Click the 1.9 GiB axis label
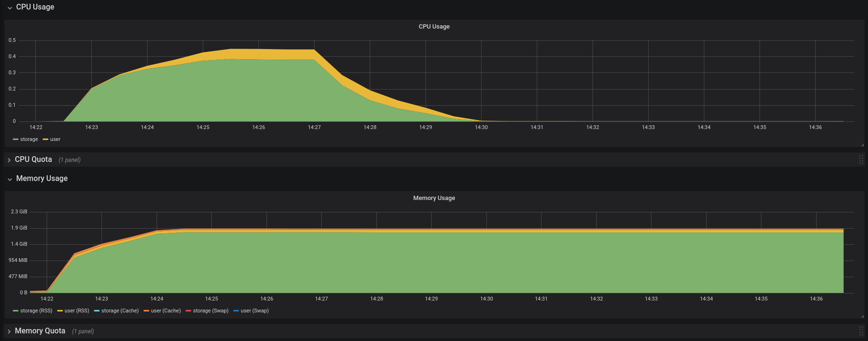Screen dimensions: 868x341 [19, 228]
